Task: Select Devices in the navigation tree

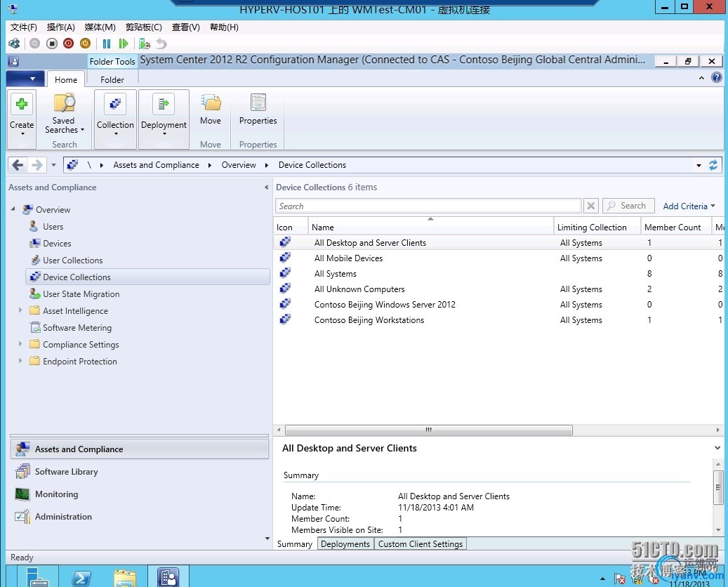Action: [57, 244]
